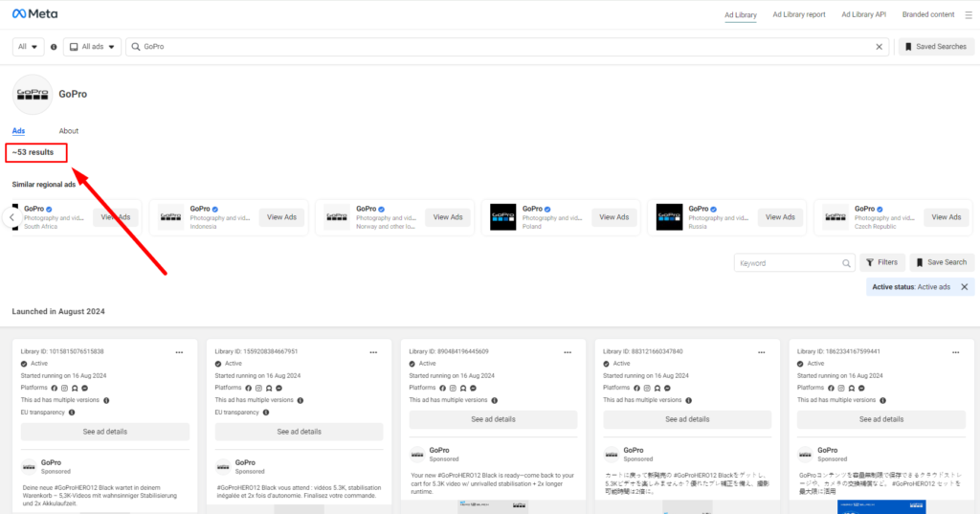The height and width of the screenshot is (514, 980).
Task: Open options for ad ID 1559208384667951
Action: pyautogui.click(x=373, y=352)
